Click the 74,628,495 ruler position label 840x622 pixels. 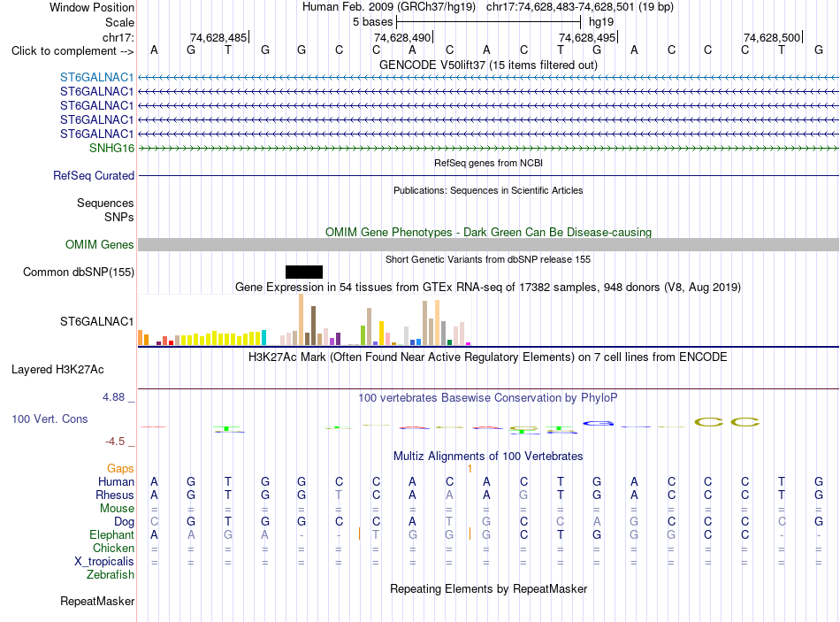pos(588,37)
